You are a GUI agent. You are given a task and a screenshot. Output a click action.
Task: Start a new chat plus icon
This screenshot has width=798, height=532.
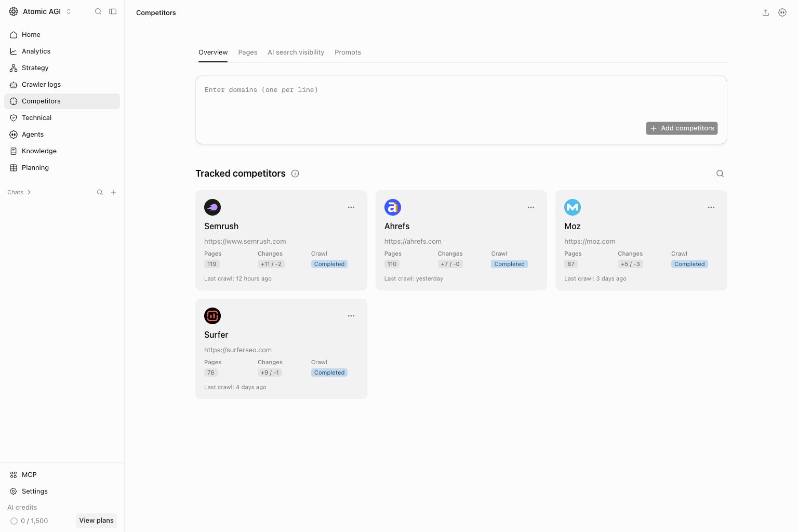tap(113, 192)
